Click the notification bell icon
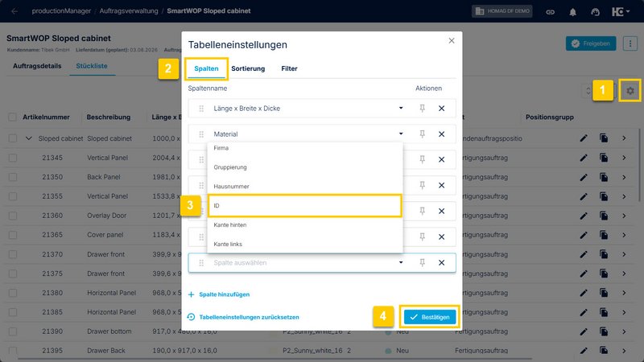This screenshot has width=644, height=362. click(572, 11)
